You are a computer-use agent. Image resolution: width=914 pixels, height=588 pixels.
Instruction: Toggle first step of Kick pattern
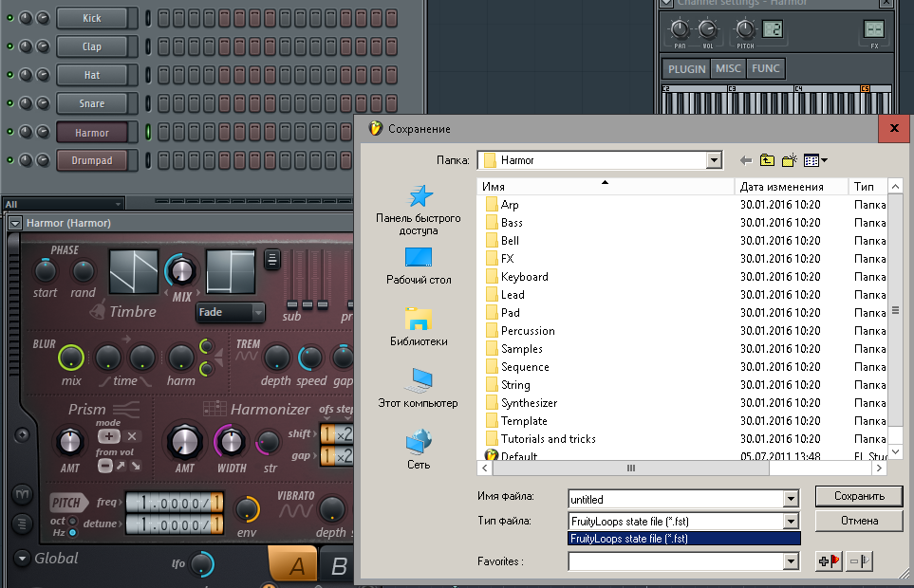pos(164,18)
